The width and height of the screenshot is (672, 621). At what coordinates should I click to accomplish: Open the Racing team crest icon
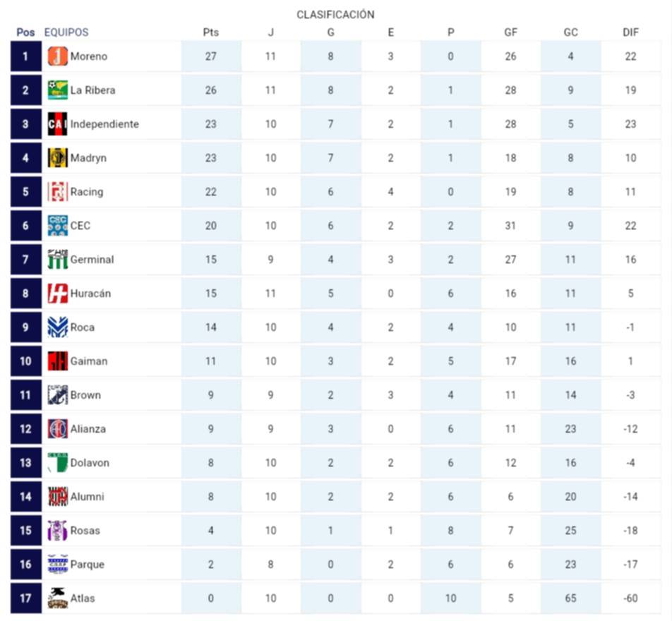click(57, 192)
